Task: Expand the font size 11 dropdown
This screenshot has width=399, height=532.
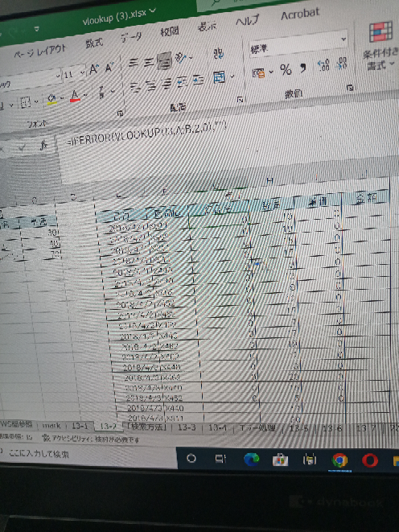Action: (82, 73)
